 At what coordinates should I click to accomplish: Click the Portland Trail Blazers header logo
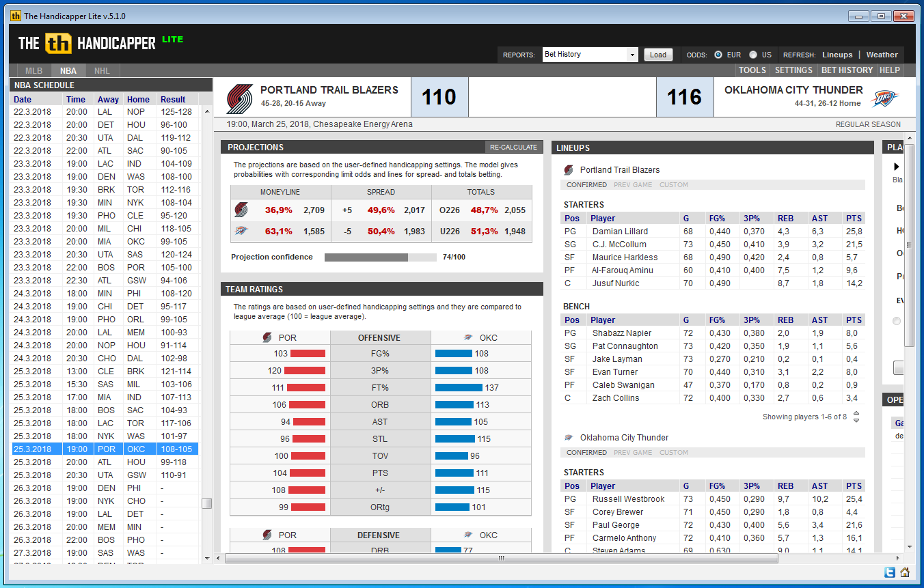point(239,98)
